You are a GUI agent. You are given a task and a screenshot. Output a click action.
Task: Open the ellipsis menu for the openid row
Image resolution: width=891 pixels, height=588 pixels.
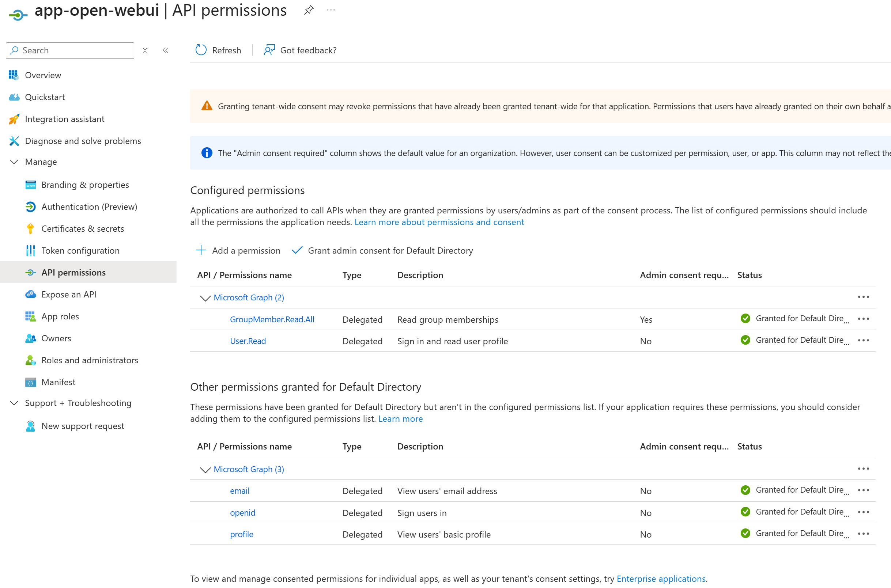tap(863, 512)
